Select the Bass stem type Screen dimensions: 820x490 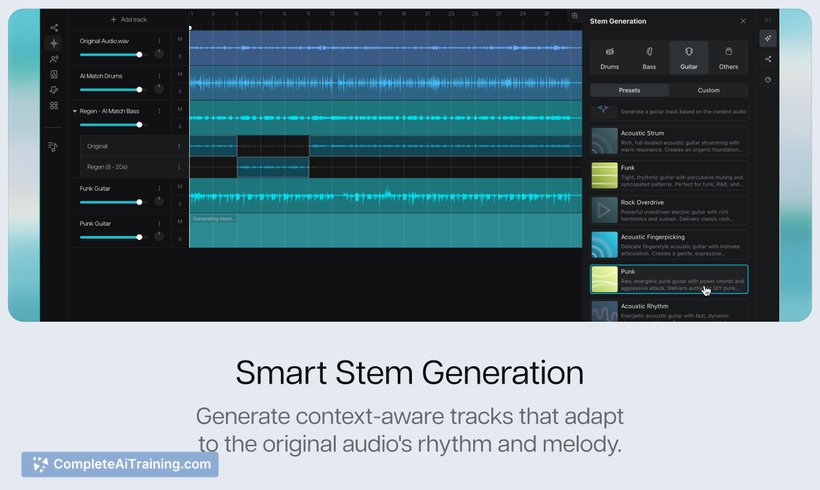pos(649,57)
